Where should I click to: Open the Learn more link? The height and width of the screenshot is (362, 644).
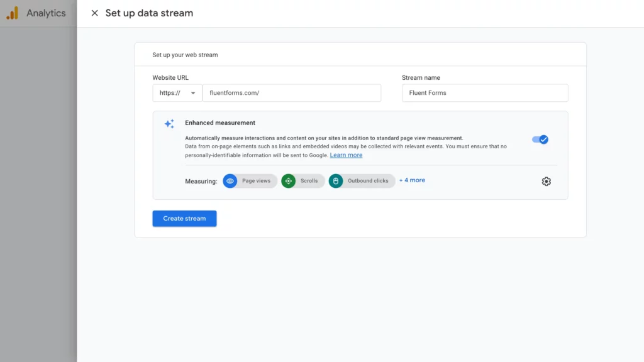coord(346,155)
